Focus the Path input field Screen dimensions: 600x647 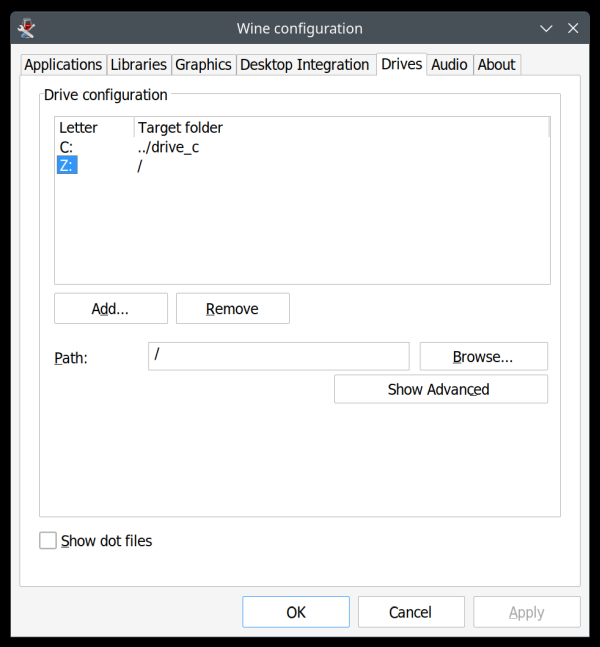(x=279, y=356)
